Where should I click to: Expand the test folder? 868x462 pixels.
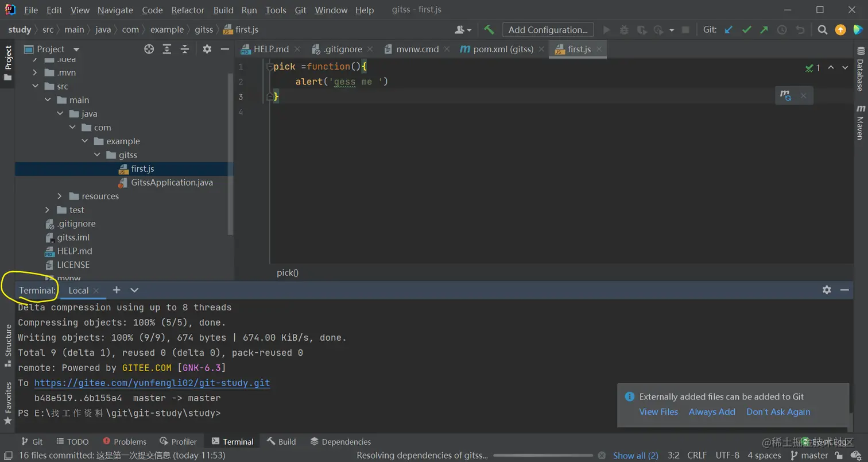point(48,210)
